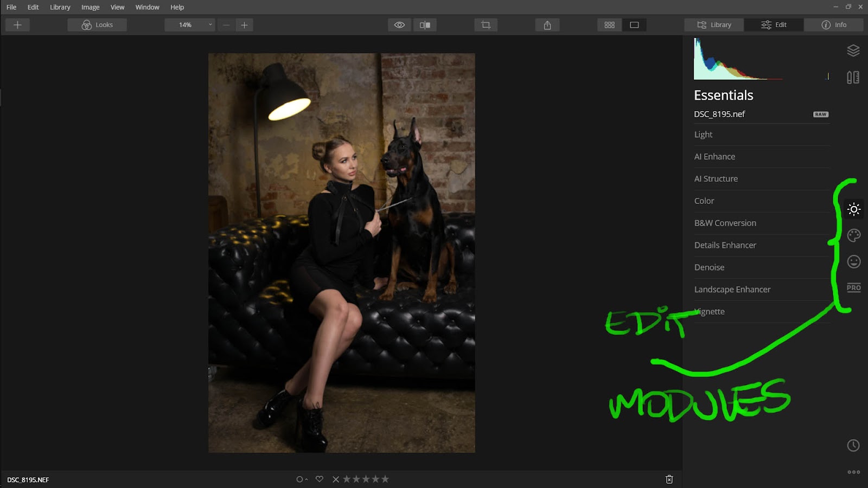Open the Help menu

pyautogui.click(x=177, y=7)
